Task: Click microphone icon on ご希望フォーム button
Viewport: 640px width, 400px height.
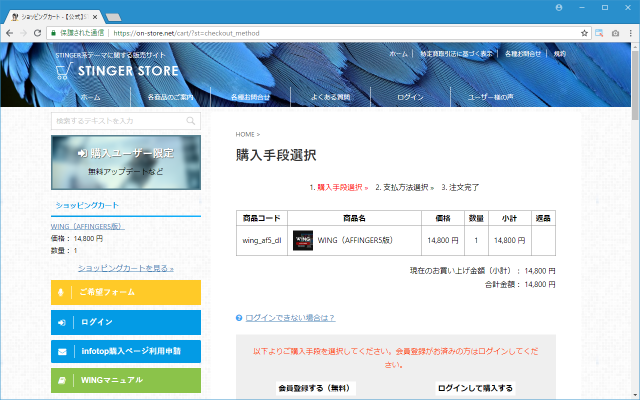Action: [x=61, y=292]
